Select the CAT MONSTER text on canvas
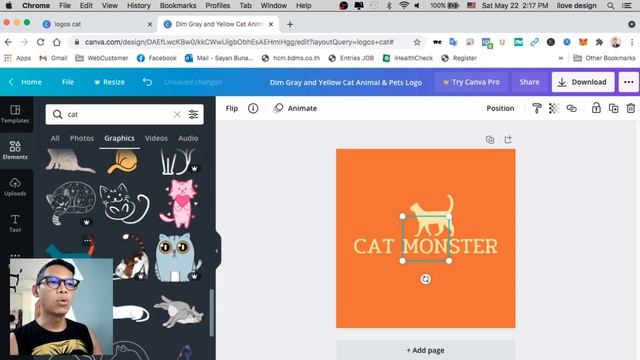Viewport: 640px width, 360px height. point(425,247)
